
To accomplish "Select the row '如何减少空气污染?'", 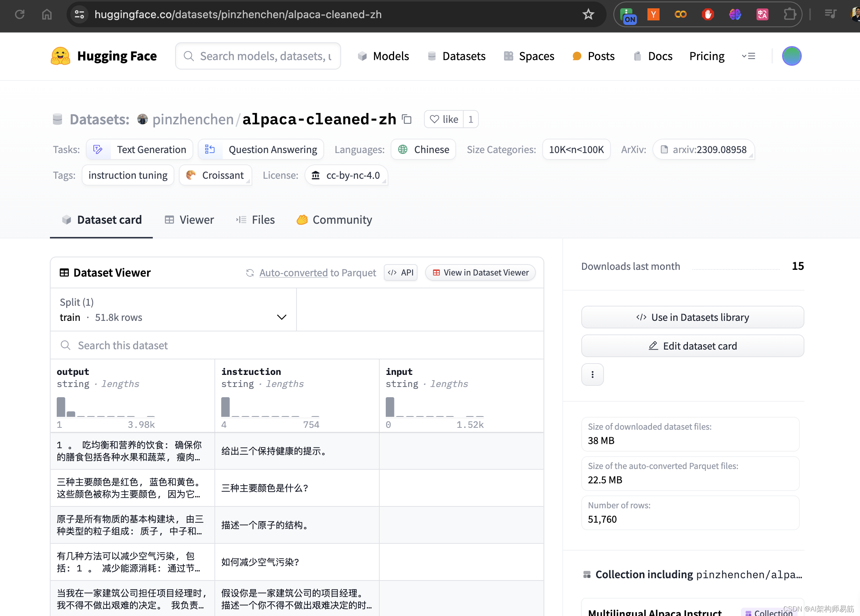I will [297, 562].
